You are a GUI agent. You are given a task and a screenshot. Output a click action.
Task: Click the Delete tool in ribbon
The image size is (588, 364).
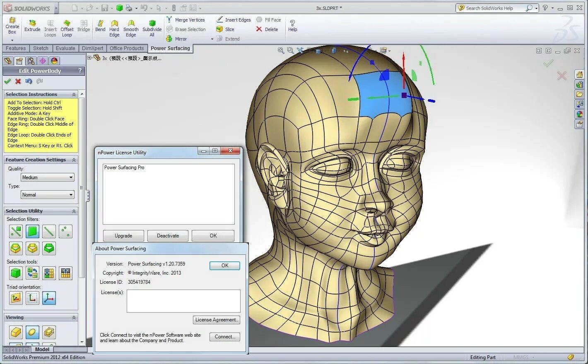pos(267,29)
